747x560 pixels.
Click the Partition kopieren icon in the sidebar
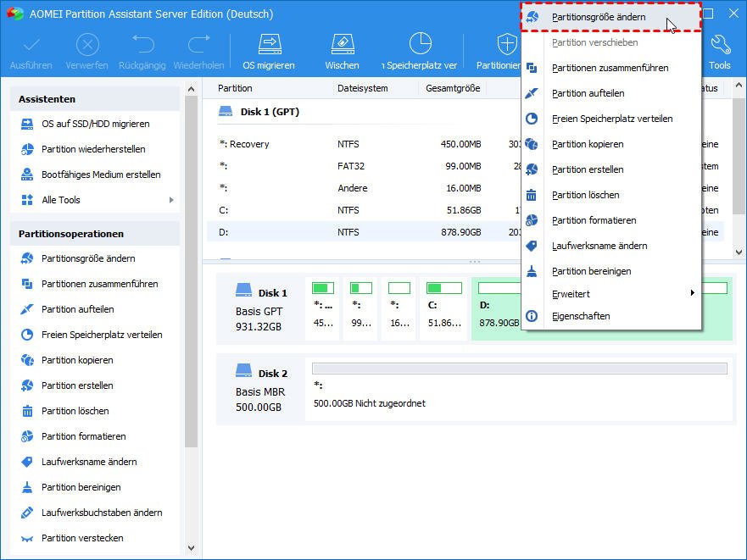point(27,360)
